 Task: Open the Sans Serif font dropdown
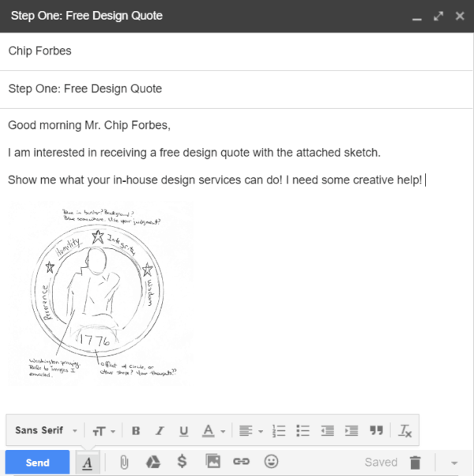tap(47, 431)
